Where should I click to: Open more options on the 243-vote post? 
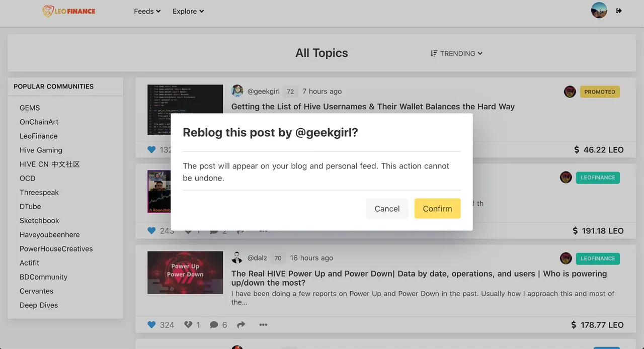pyautogui.click(x=263, y=231)
